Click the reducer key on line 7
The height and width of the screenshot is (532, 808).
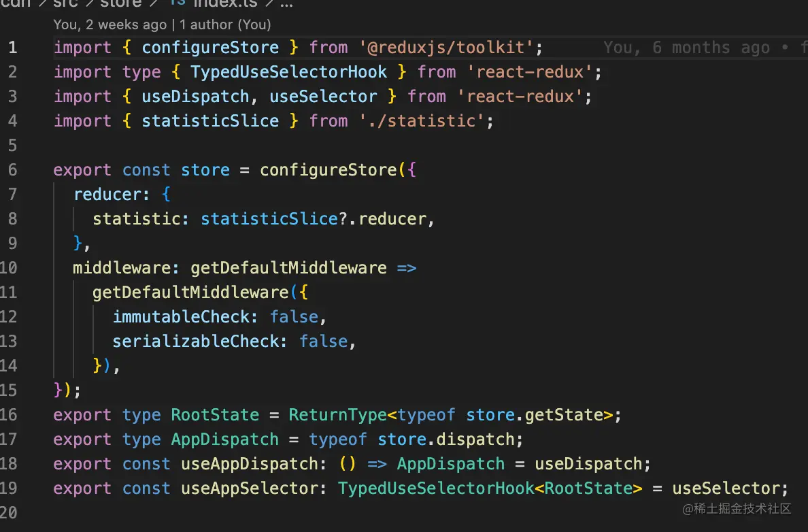107,195
